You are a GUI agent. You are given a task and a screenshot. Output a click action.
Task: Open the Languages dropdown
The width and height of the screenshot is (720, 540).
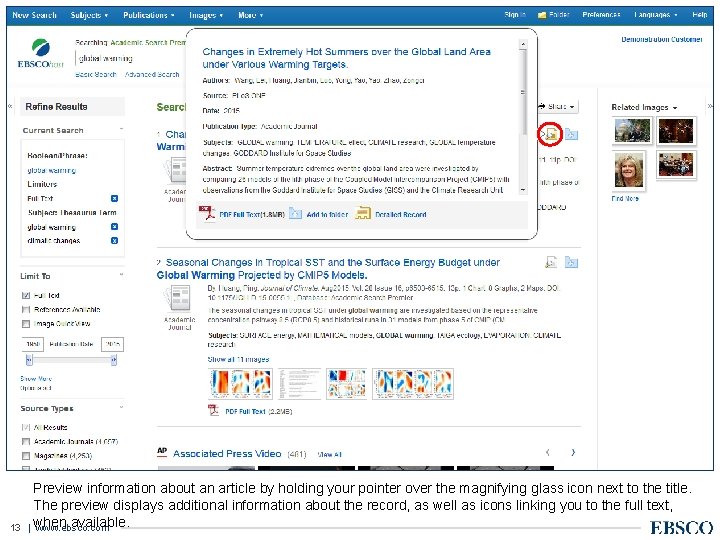point(655,15)
